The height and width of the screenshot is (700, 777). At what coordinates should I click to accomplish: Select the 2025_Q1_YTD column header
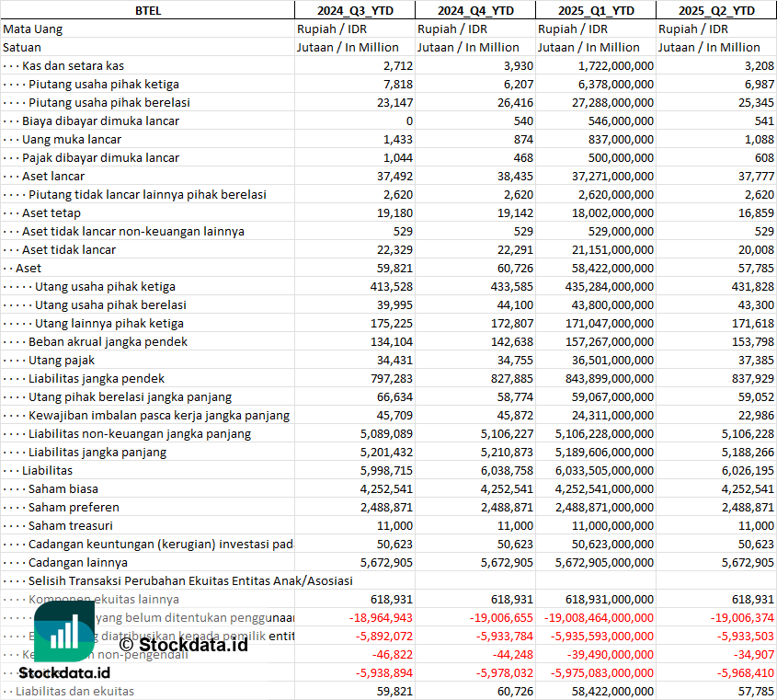pos(595,10)
